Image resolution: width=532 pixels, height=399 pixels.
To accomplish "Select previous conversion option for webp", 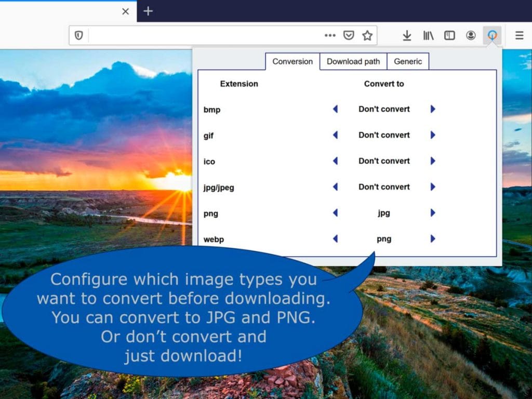I will (x=335, y=239).
